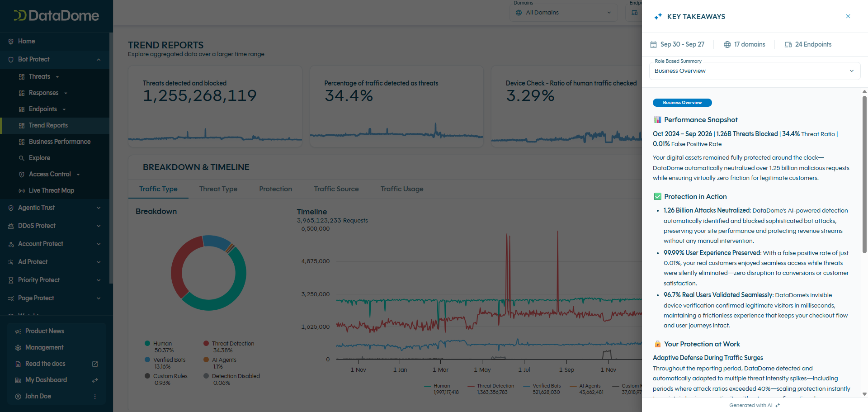Screen dimensions: 868x412
Task: Click the Product News megaphone icon
Action: coord(18,331)
